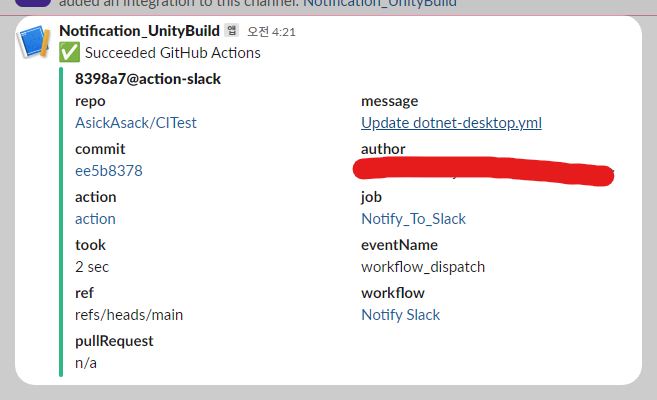The height and width of the screenshot is (400, 657).
Task: Click the 4:21 message timestamp
Action: pyautogui.click(x=271, y=32)
